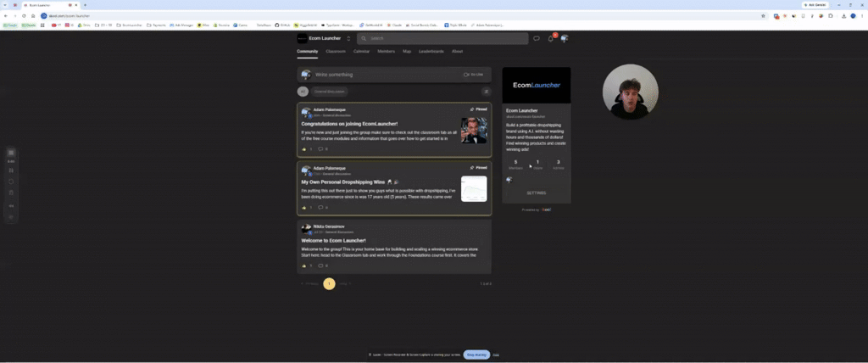
Task: Click the Ask Gemini button
Action: coord(815,4)
